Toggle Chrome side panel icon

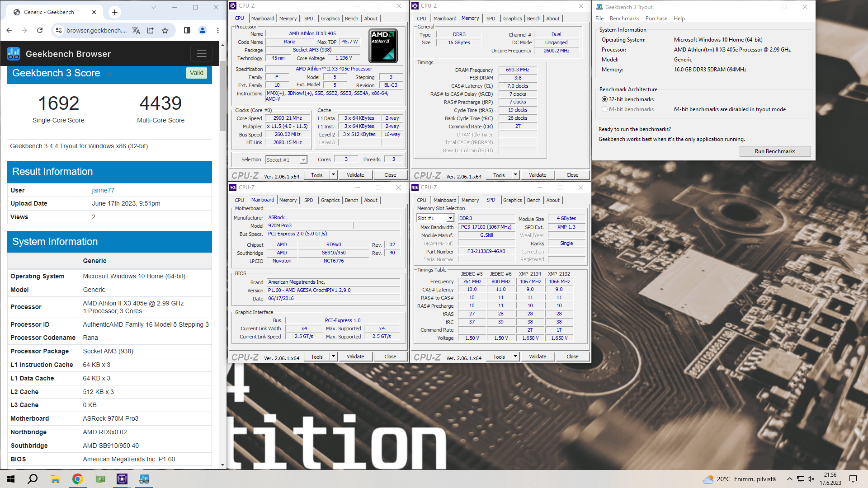tap(187, 30)
